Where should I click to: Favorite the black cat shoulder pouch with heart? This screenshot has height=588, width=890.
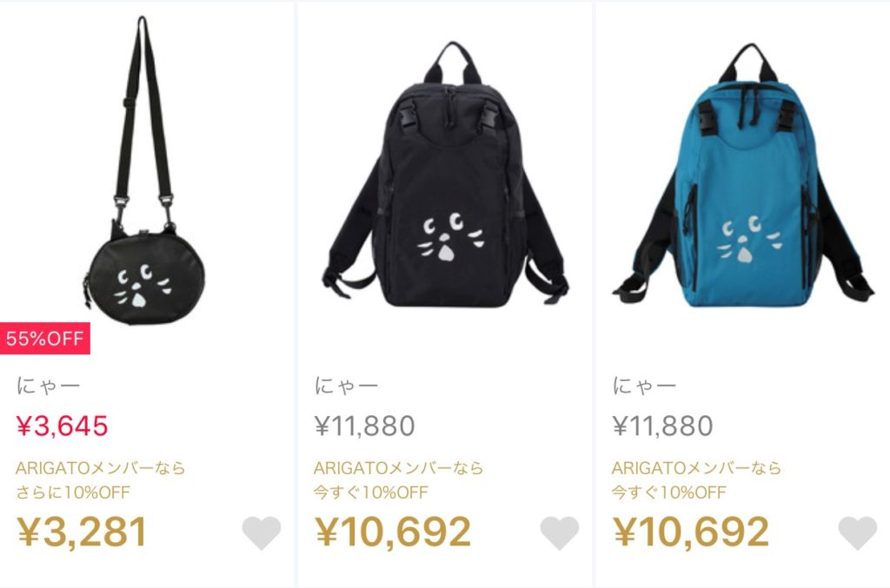pos(261,532)
